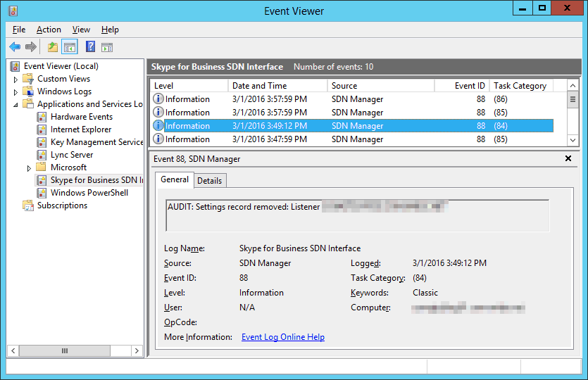Click the Back arrow toolbar icon

[x=15, y=47]
